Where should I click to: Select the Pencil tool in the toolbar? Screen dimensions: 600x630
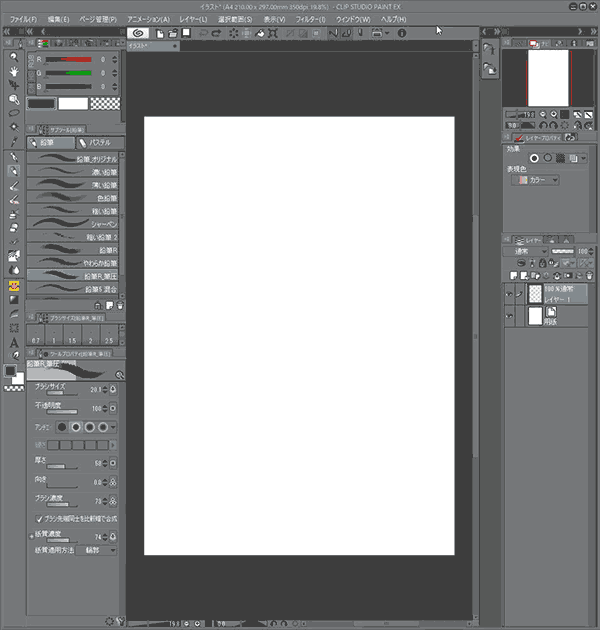tap(14, 171)
